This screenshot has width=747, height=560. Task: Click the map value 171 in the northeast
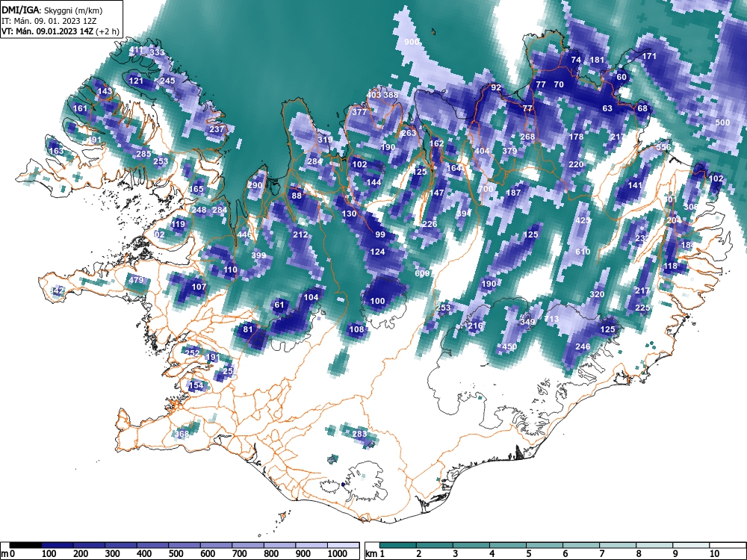[649, 56]
